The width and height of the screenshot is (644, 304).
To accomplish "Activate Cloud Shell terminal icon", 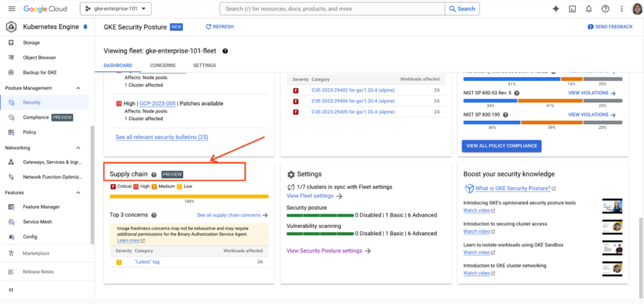I will pos(572,9).
